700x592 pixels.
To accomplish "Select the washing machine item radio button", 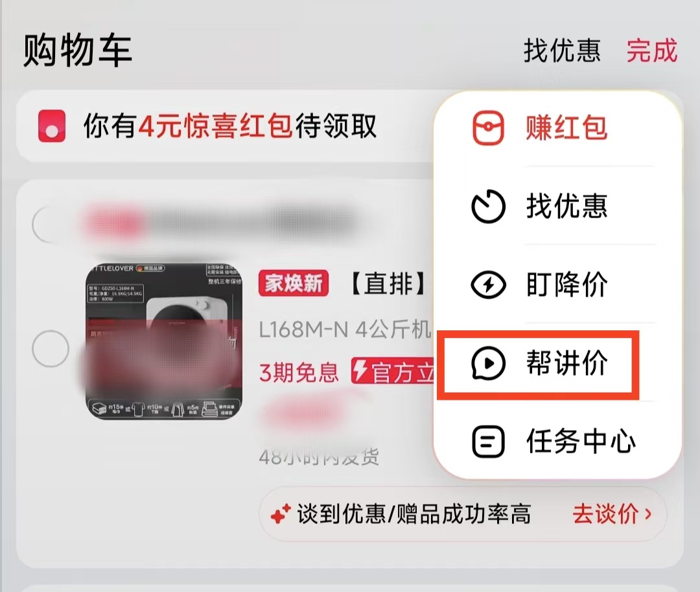I will pos(51,348).
